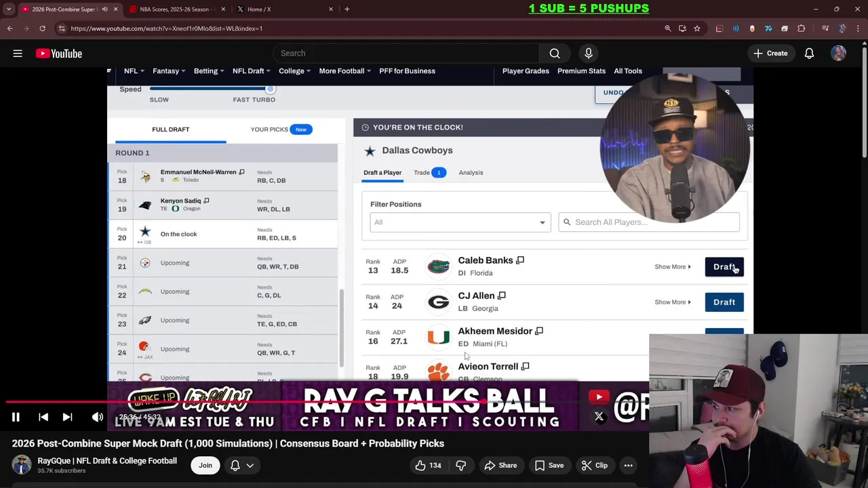This screenshot has width=868, height=488.
Task: Open the YouTube account avatar menu
Action: (x=839, y=54)
